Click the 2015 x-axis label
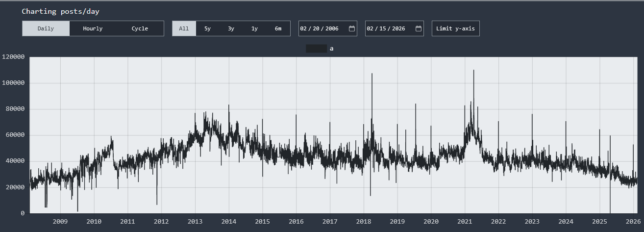 click(x=262, y=221)
